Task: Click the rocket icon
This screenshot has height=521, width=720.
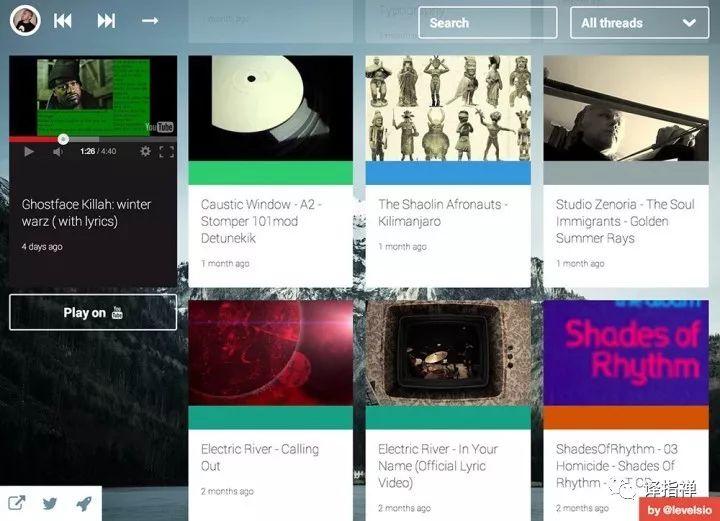Action: pyautogui.click(x=84, y=504)
